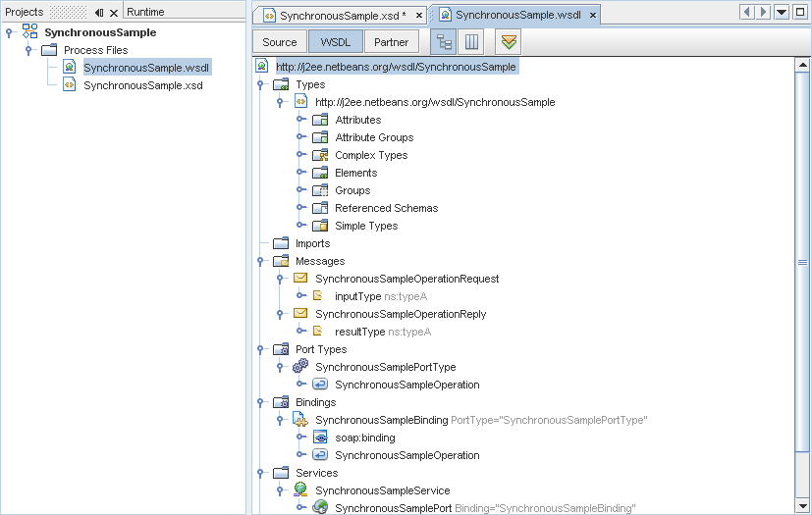Click the Simple Types folder icon
812x515 pixels.
(320, 226)
